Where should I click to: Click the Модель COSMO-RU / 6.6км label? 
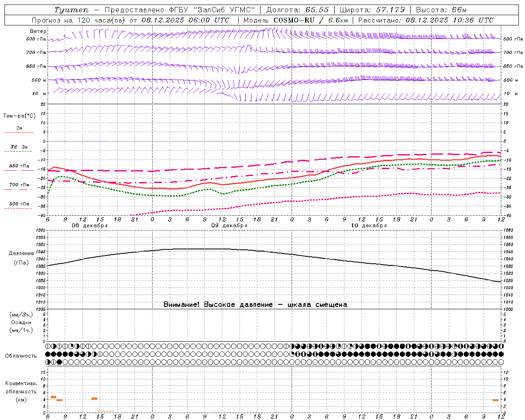(295, 20)
